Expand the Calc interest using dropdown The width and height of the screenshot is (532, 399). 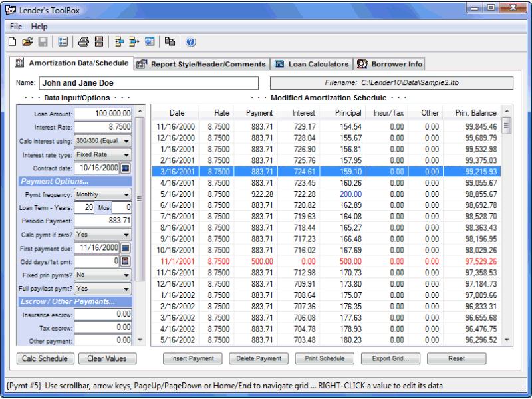[126, 141]
